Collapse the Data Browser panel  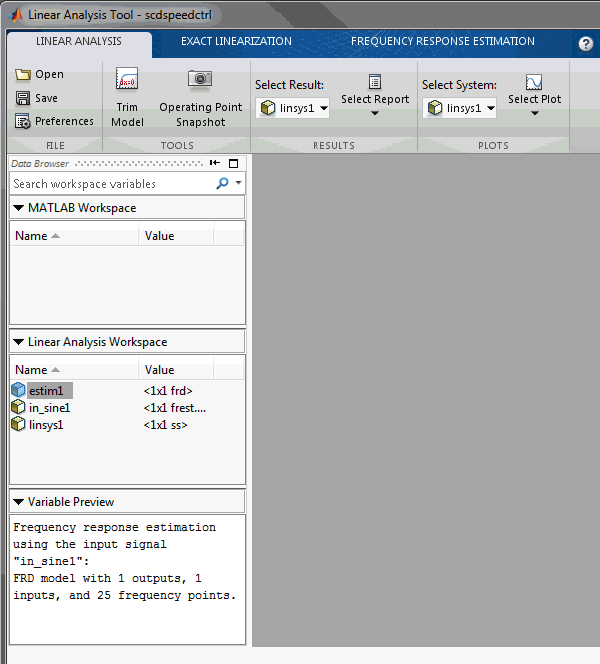pyautogui.click(x=214, y=163)
